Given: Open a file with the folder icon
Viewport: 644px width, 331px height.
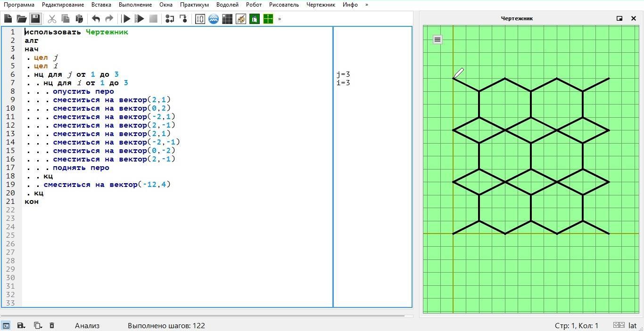Looking at the screenshot, I should [x=22, y=19].
